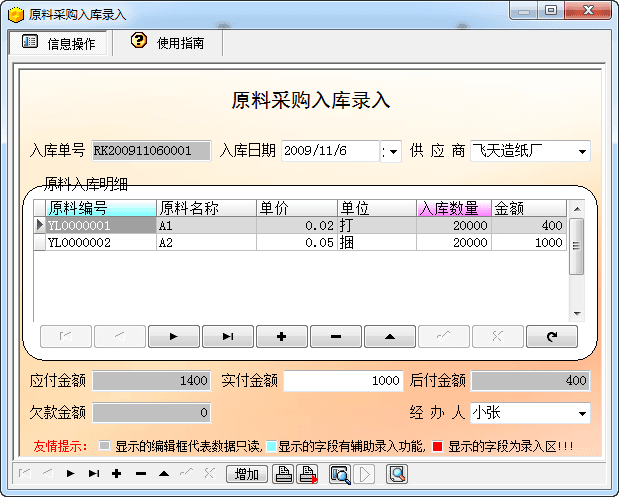Viewport: 619px width, 497px height.
Task: Click edit triangle button in detail grid navigator
Action: [x=390, y=337]
